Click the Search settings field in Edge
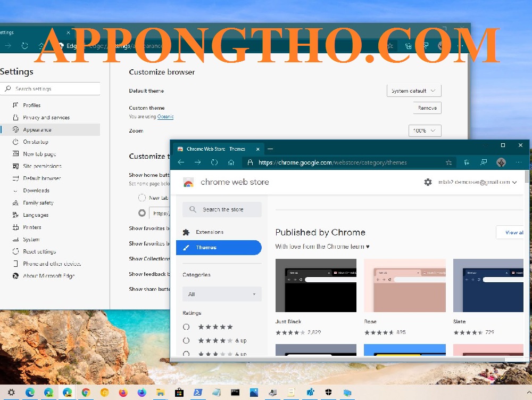The image size is (532, 400). (50, 88)
